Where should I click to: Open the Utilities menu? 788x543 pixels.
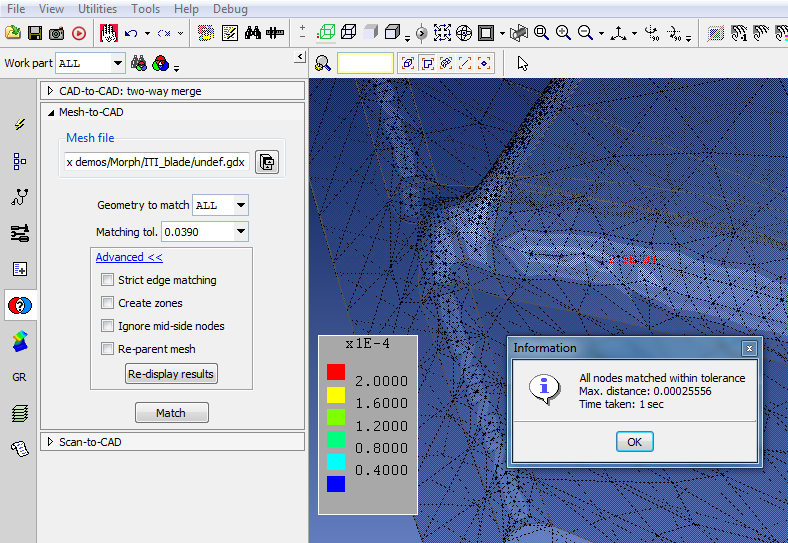[x=97, y=9]
